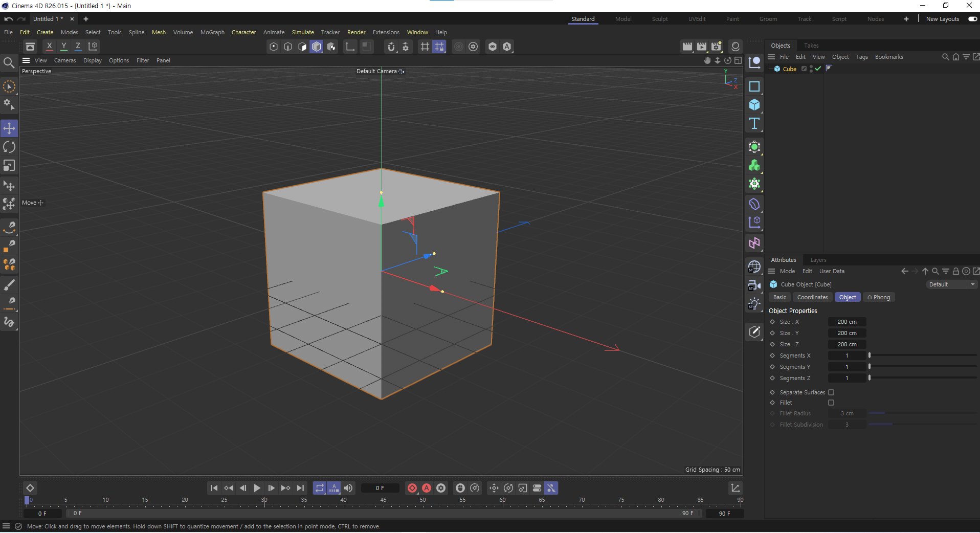
Task: Click the Undo arrow icon
Action: [x=9, y=19]
